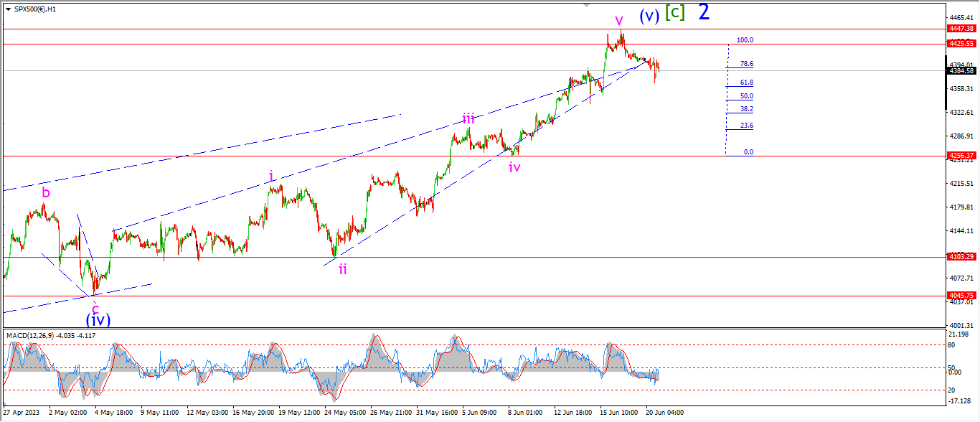Click the 5 Jun 09:00 time label
The height and width of the screenshot is (422, 980).
coord(480,413)
